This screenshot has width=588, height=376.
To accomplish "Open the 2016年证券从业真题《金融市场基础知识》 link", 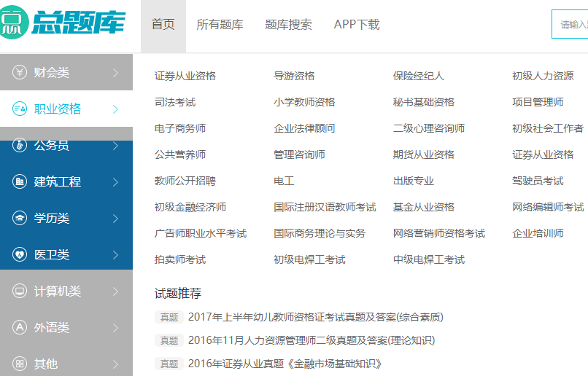I will point(285,364).
